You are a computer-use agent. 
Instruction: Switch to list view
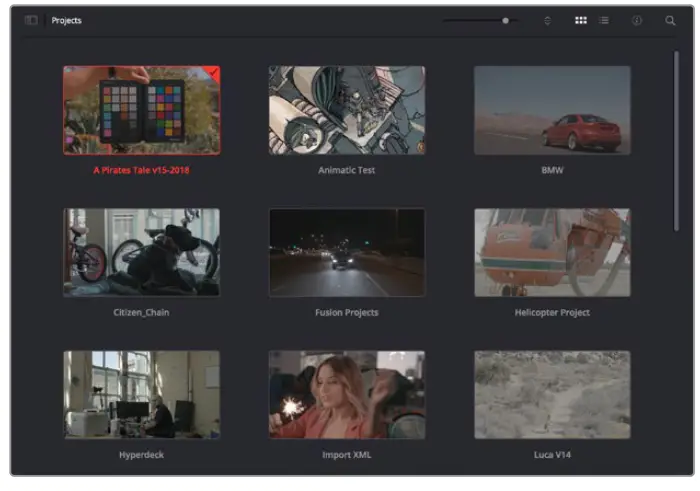pyautogui.click(x=604, y=20)
